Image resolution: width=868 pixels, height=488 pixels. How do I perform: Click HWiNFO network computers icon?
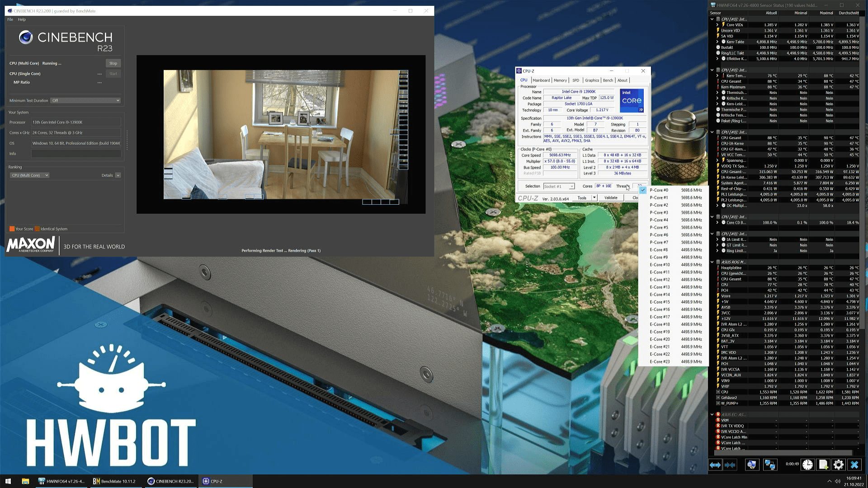(x=769, y=465)
